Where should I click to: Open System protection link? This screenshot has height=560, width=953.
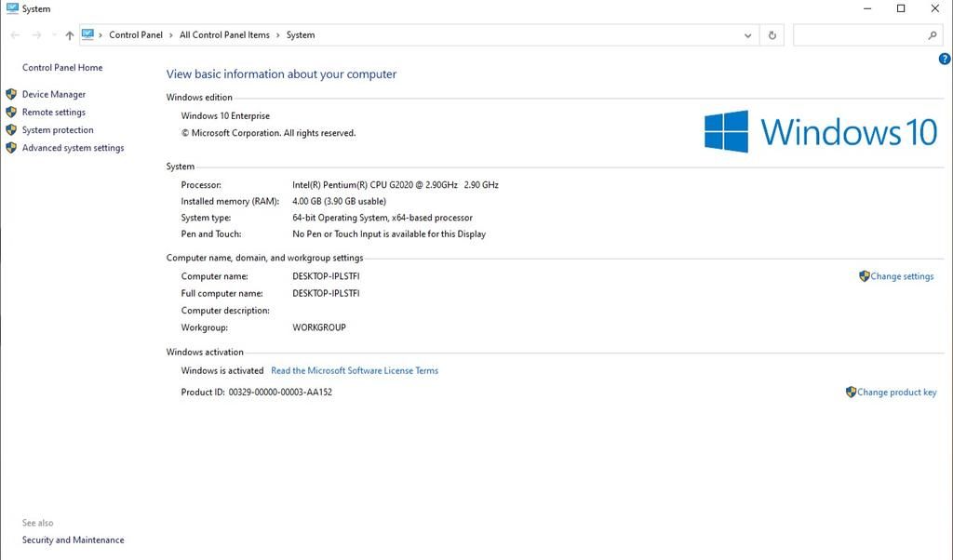tap(58, 129)
